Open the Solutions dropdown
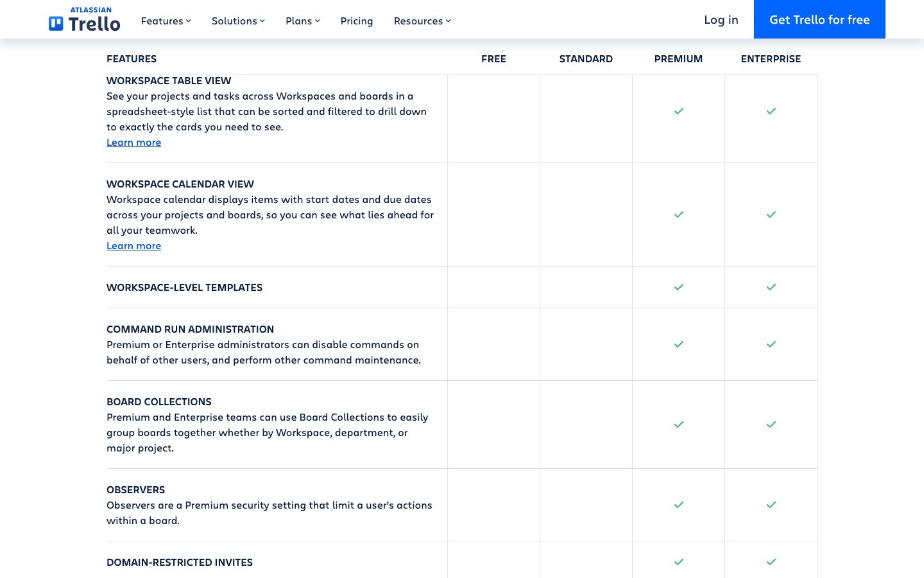The width and height of the screenshot is (924, 578). (x=238, y=21)
